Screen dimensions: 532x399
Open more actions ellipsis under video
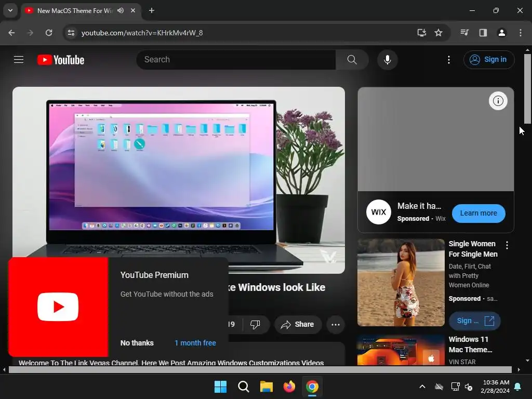(336, 324)
